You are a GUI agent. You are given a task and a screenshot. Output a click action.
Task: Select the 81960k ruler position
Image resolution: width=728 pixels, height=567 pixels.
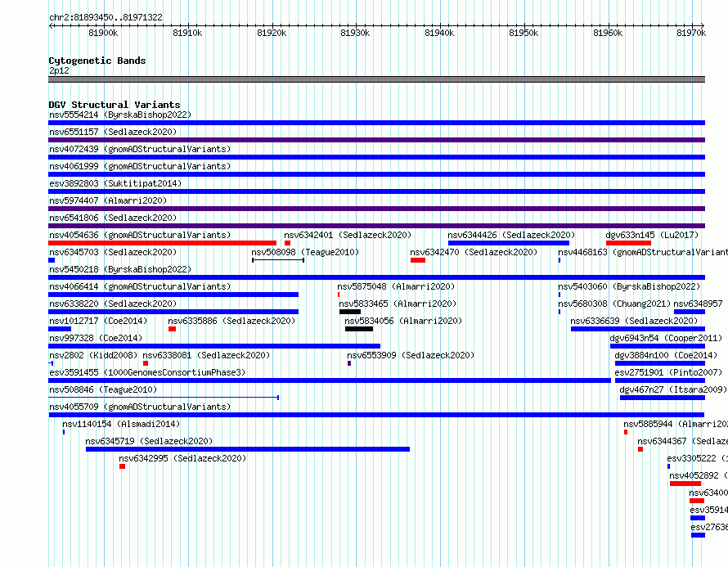[608, 33]
